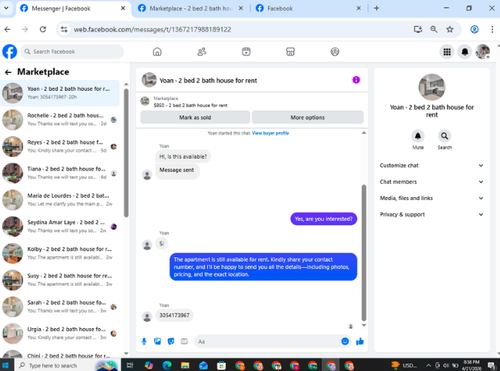Send a thumbs-up like
This screenshot has width=500, height=371.
click(x=360, y=341)
